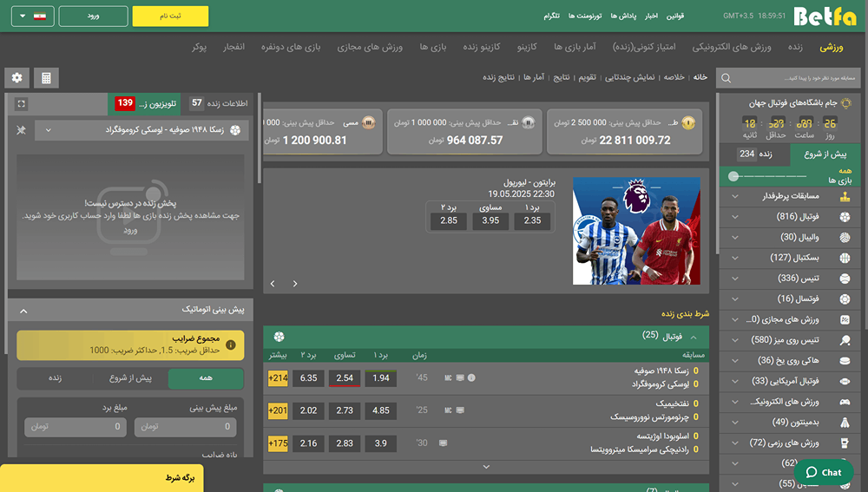
Task: Click the fullscreen icon in live TV panel
Action: 21,104
